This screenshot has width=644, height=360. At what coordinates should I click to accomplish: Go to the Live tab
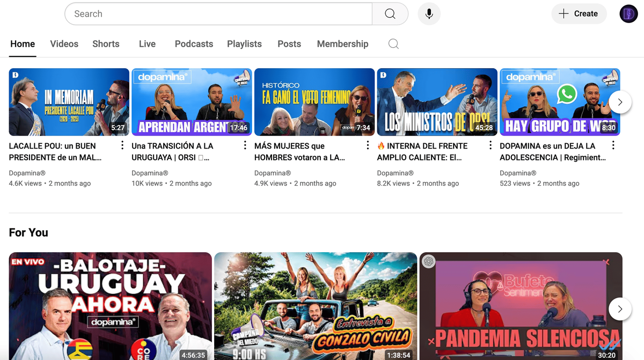point(147,44)
